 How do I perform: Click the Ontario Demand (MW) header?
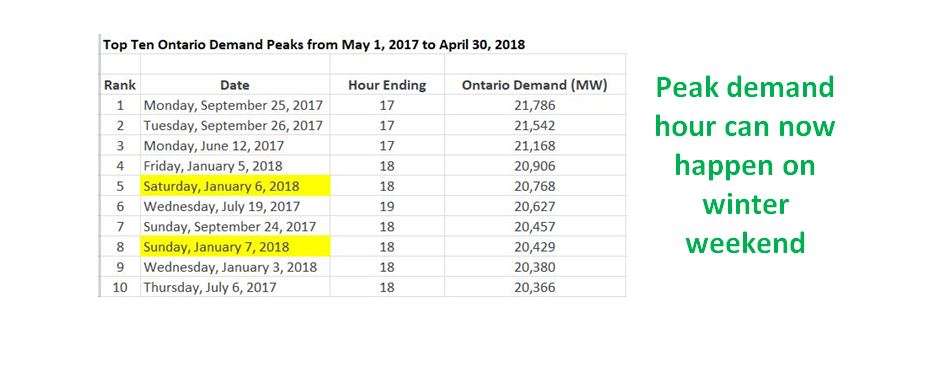coord(535,85)
